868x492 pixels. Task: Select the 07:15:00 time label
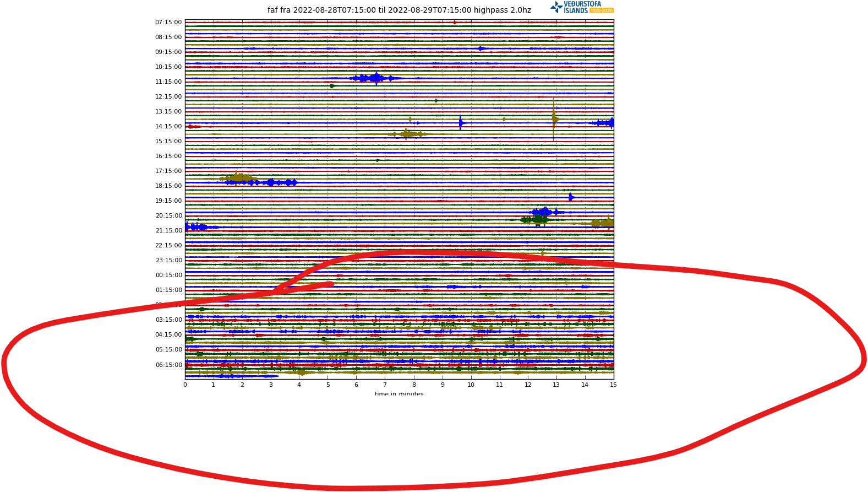click(x=168, y=23)
